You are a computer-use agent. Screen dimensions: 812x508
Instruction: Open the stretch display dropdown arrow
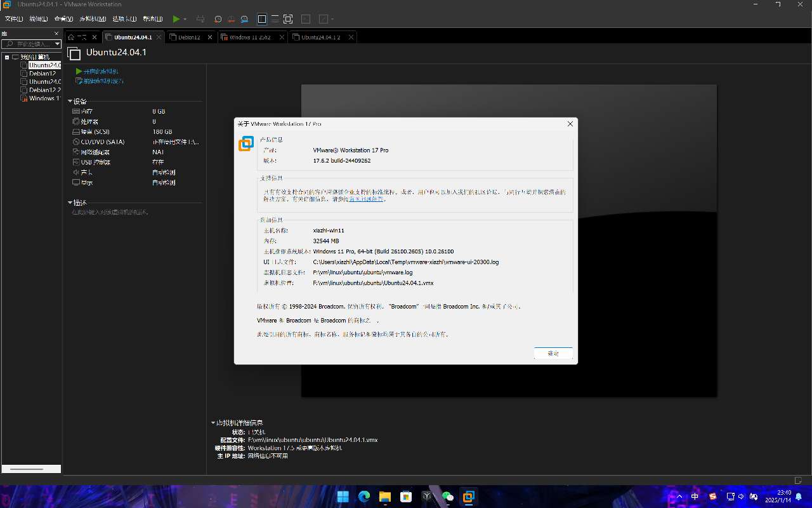coord(332,20)
